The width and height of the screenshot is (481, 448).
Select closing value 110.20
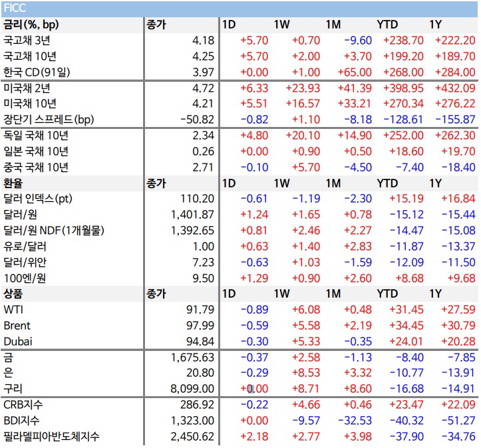click(197, 199)
